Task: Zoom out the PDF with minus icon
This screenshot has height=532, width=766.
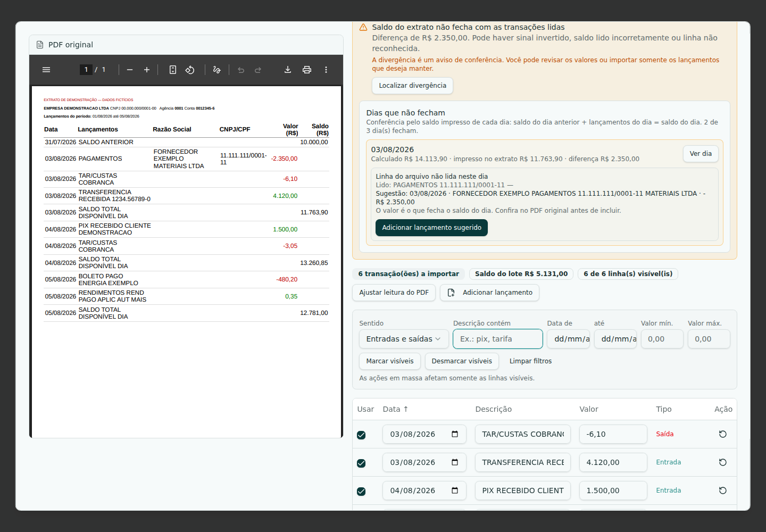Action: point(130,70)
